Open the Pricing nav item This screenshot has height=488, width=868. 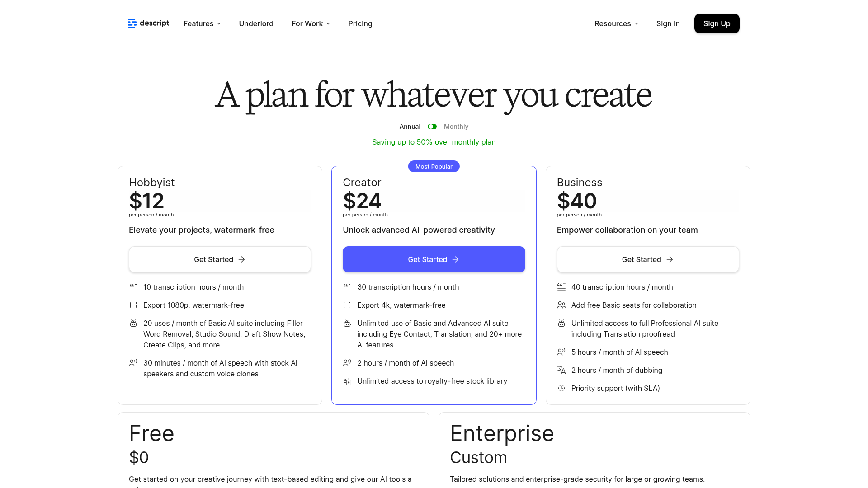tap(360, 23)
